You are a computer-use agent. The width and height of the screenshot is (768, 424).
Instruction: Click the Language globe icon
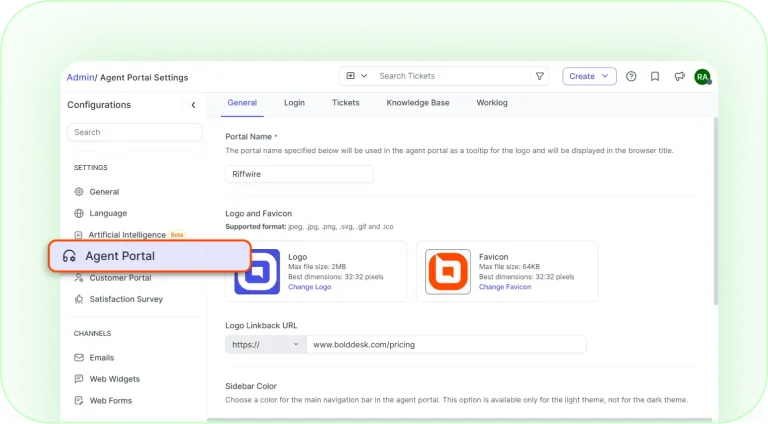(79, 213)
